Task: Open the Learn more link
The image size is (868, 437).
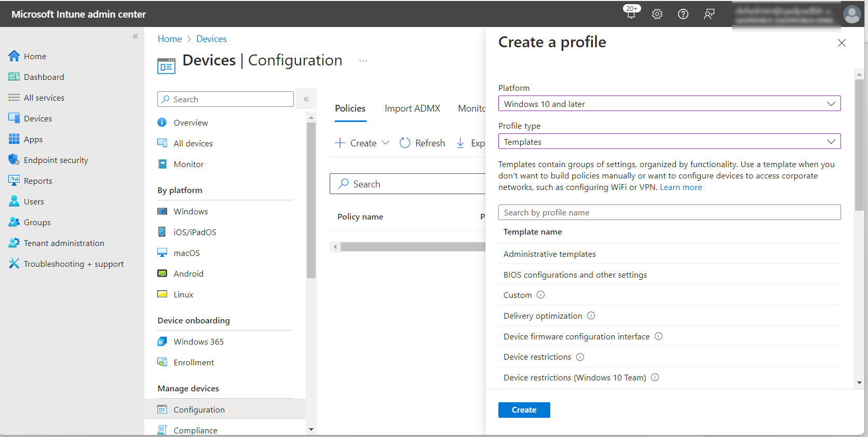Action: [681, 187]
